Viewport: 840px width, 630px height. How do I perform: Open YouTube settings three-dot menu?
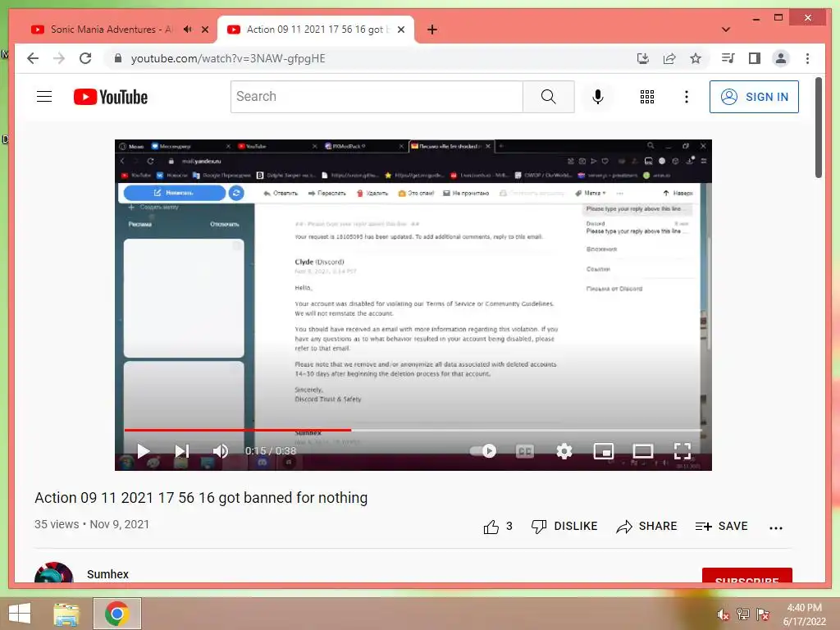(687, 97)
